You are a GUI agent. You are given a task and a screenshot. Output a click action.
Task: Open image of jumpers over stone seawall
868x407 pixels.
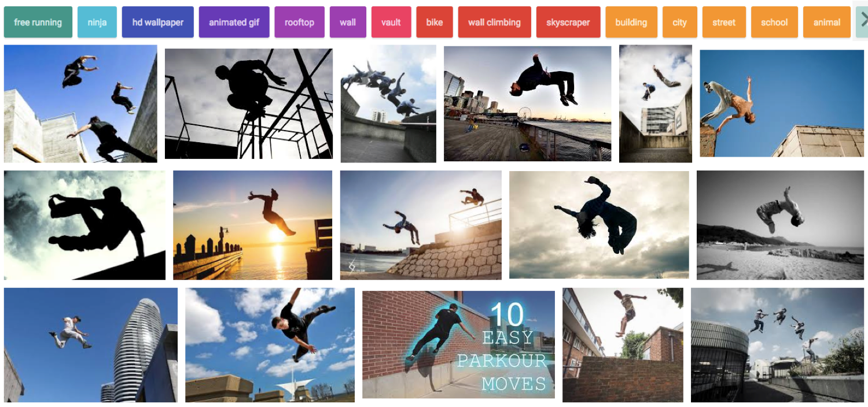click(x=421, y=225)
